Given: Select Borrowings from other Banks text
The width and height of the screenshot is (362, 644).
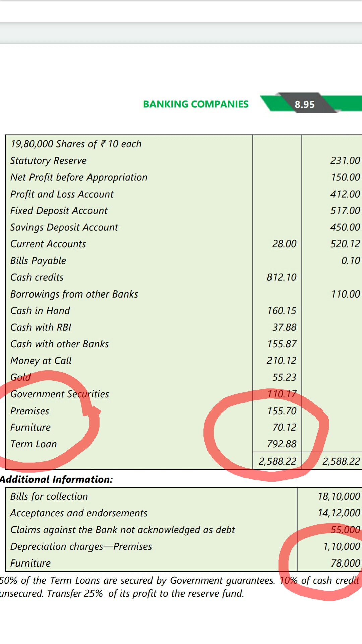Looking at the screenshot, I should tap(74, 294).
